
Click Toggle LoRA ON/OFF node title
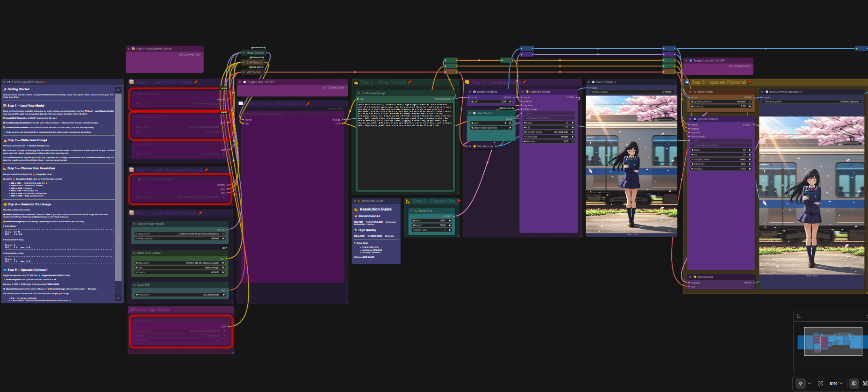[x=260, y=82]
